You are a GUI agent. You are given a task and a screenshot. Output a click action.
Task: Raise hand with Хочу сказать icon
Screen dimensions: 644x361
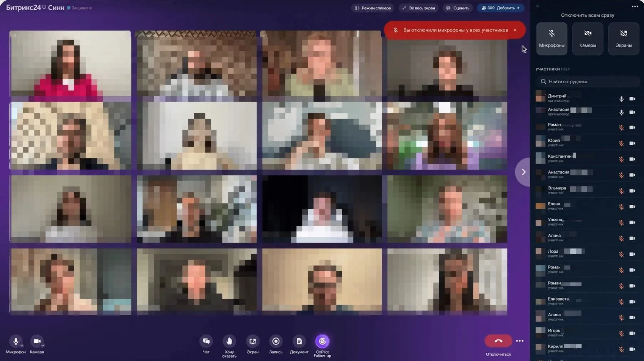229,341
